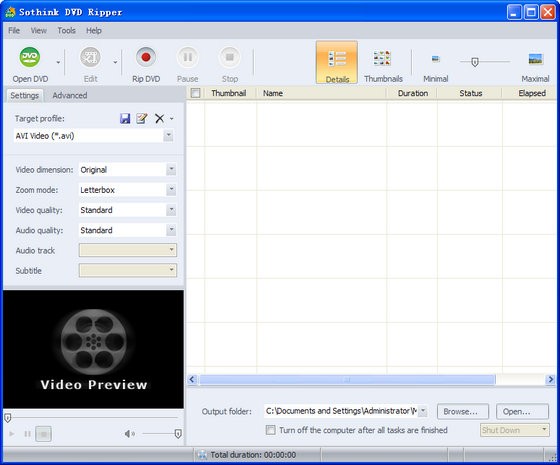Click the Sothink DVD Ripper title bar icon
The height and width of the screenshot is (465, 560).
(x=10, y=12)
